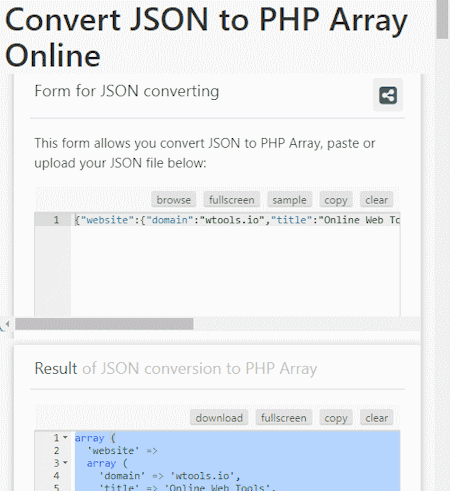Screen dimensions: 450x491
Task: Click the browse button for the JSON input
Action: point(174,200)
